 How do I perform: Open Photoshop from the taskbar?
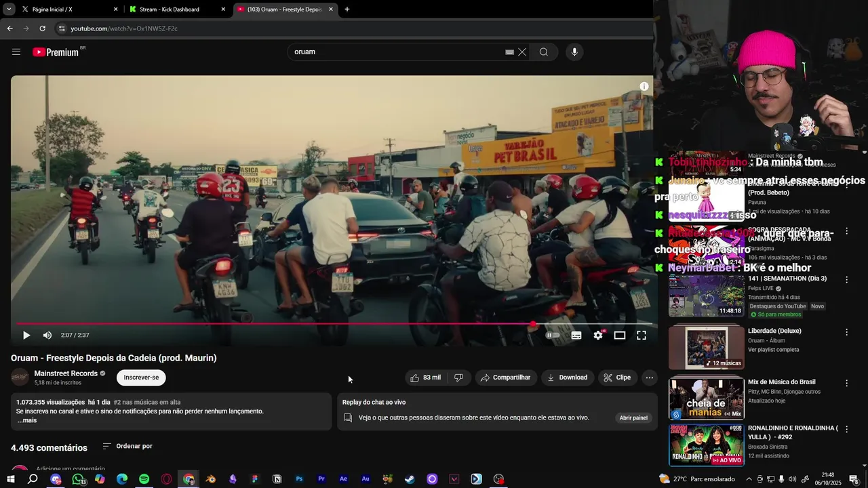299,479
